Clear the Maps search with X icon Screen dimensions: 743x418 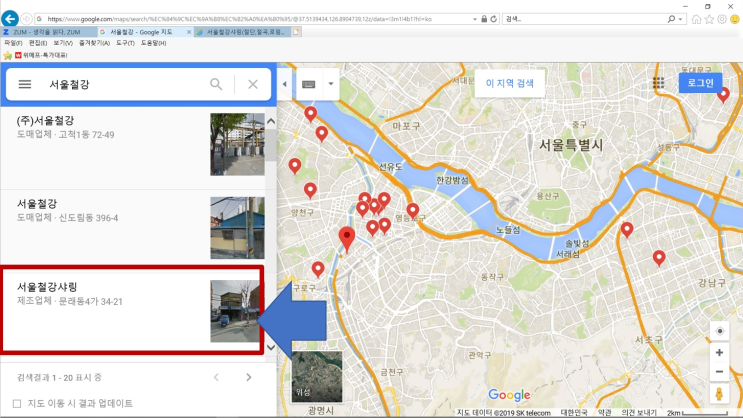(253, 84)
